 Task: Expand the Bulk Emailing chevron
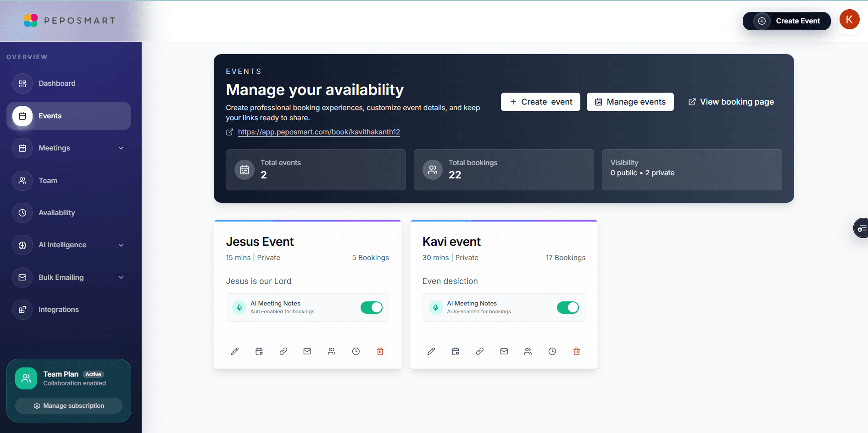coord(121,278)
